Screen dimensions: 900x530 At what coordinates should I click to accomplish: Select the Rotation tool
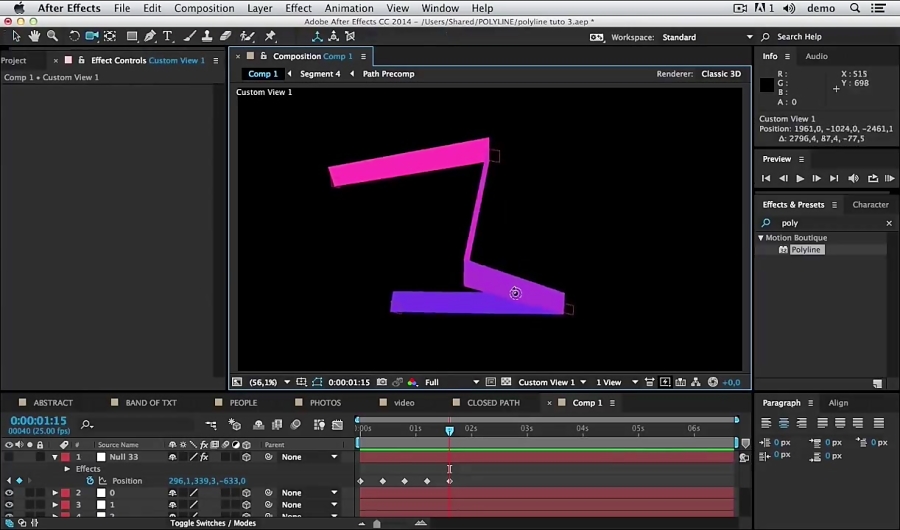tap(74, 36)
